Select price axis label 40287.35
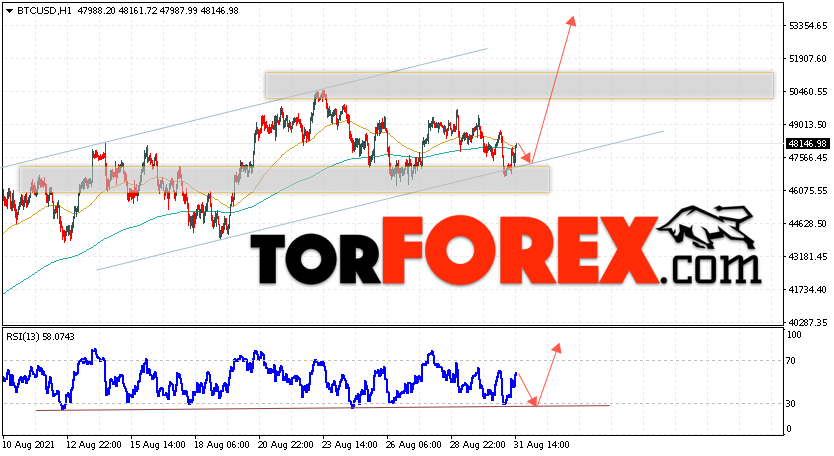 (808, 322)
